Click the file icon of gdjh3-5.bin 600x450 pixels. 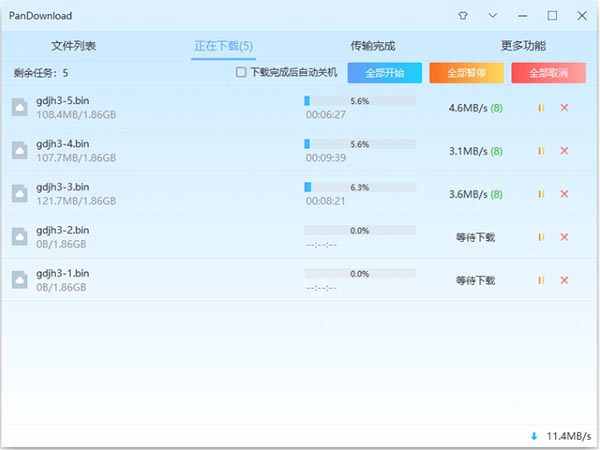coord(20,107)
